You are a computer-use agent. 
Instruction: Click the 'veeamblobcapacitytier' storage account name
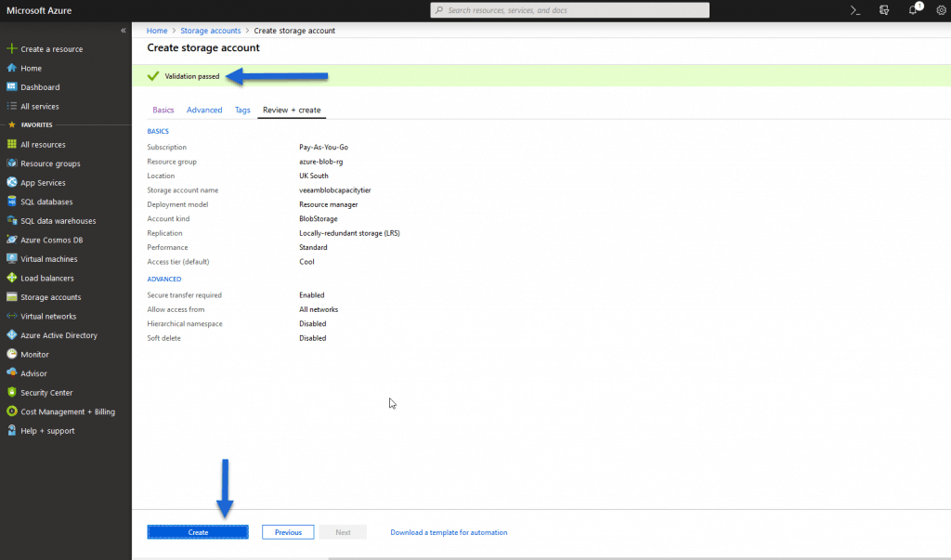334,189
